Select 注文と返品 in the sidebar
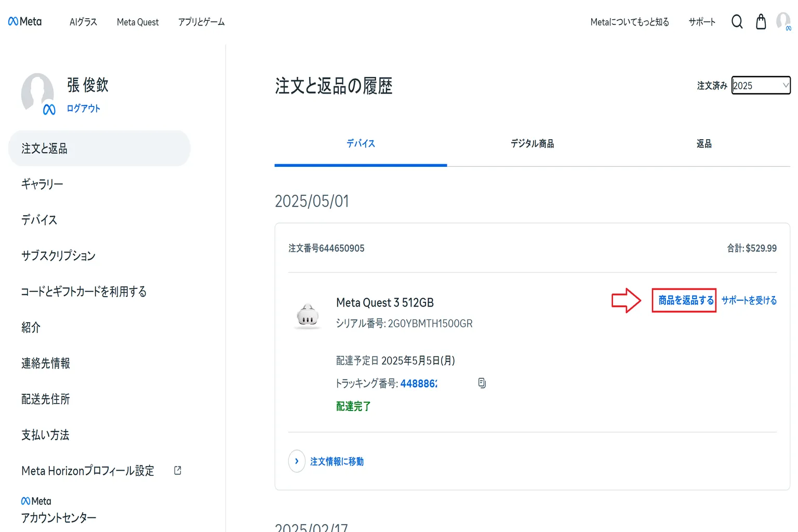The width and height of the screenshot is (798, 532). pyautogui.click(x=99, y=149)
